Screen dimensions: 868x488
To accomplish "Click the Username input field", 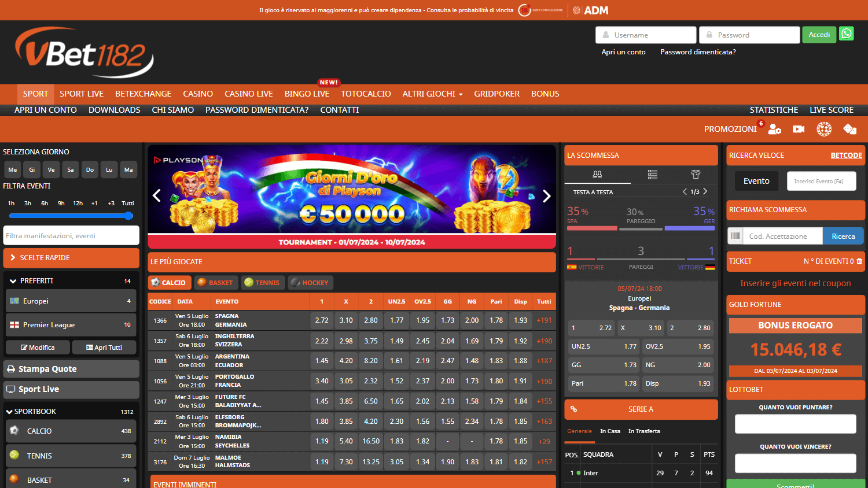I will 646,35.
